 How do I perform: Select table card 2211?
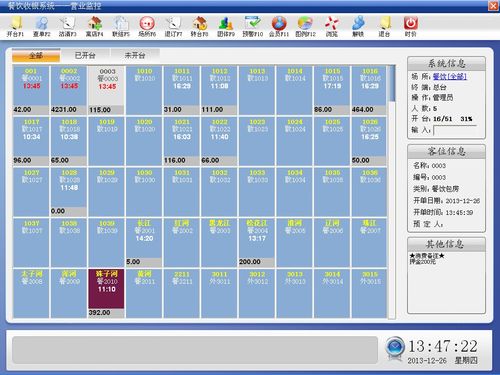click(182, 293)
